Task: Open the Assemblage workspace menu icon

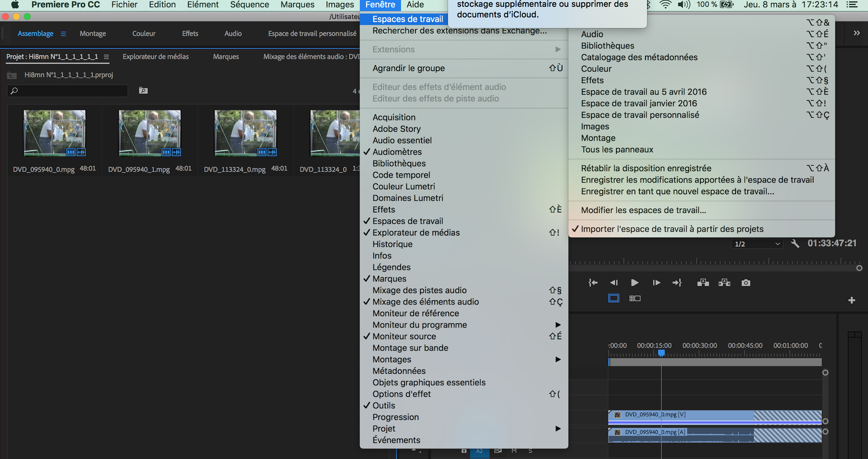Action: point(63,34)
